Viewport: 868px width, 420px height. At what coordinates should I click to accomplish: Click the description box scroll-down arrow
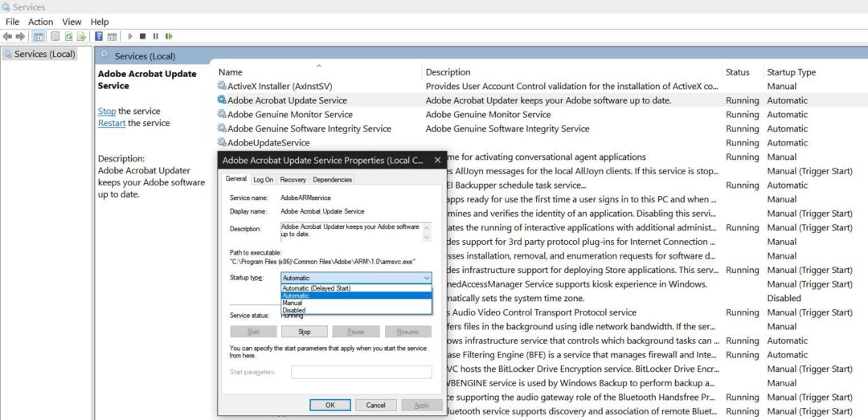(426, 237)
